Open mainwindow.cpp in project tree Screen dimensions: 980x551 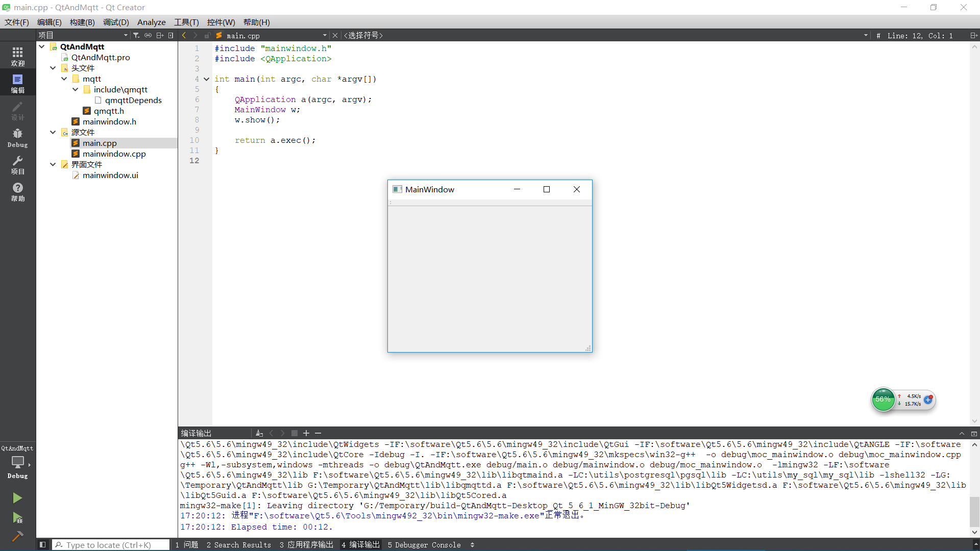pos(114,154)
